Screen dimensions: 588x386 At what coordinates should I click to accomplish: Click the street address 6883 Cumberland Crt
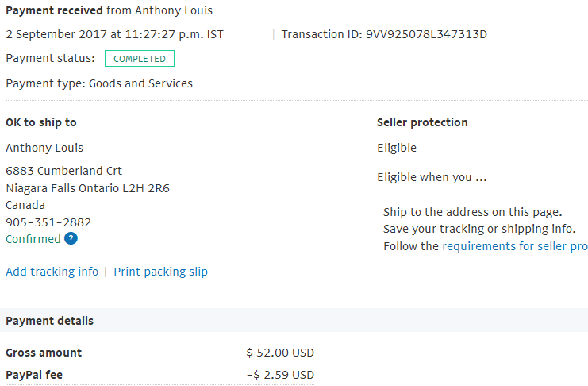click(63, 171)
